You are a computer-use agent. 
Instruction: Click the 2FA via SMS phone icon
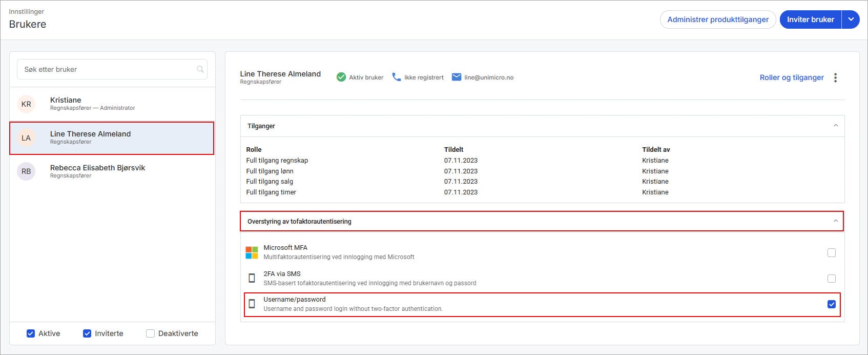[252, 278]
